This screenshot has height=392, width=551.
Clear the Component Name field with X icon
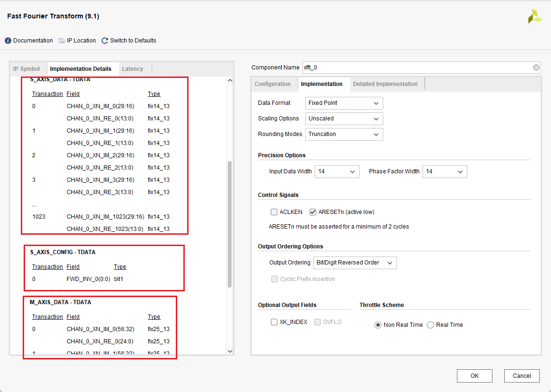(x=536, y=68)
